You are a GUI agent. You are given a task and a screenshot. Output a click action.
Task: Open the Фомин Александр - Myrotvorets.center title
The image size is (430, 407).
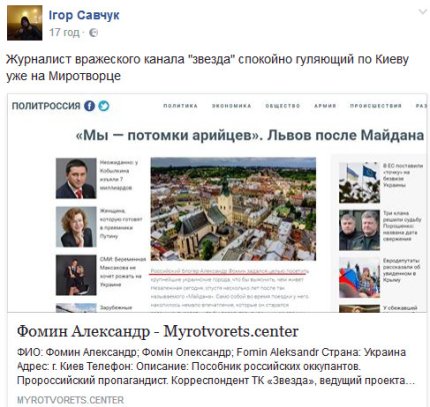tap(158, 331)
